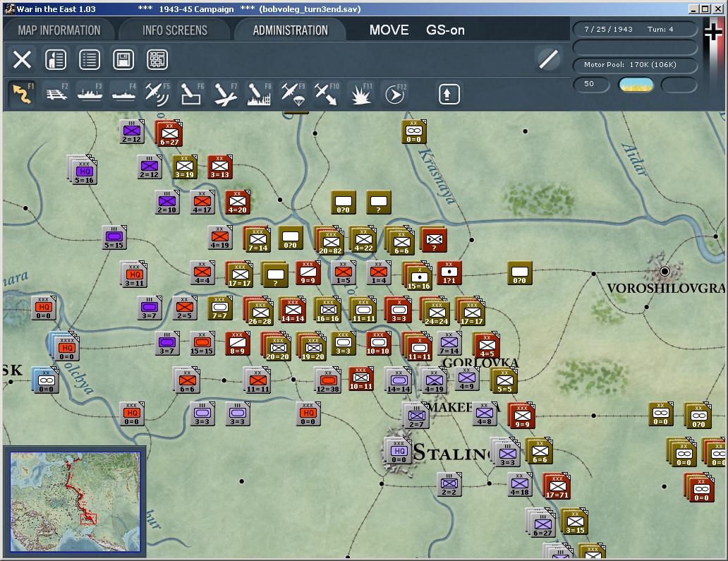Select Amphibious Transport mode (F4)
This screenshot has width=728, height=561.
(124, 94)
